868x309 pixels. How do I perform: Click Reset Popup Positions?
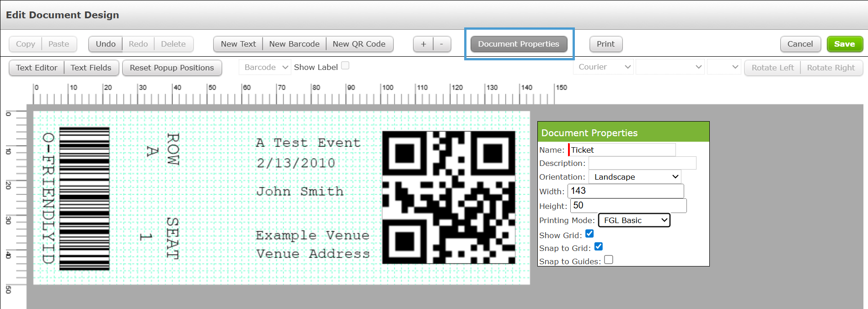tap(172, 68)
